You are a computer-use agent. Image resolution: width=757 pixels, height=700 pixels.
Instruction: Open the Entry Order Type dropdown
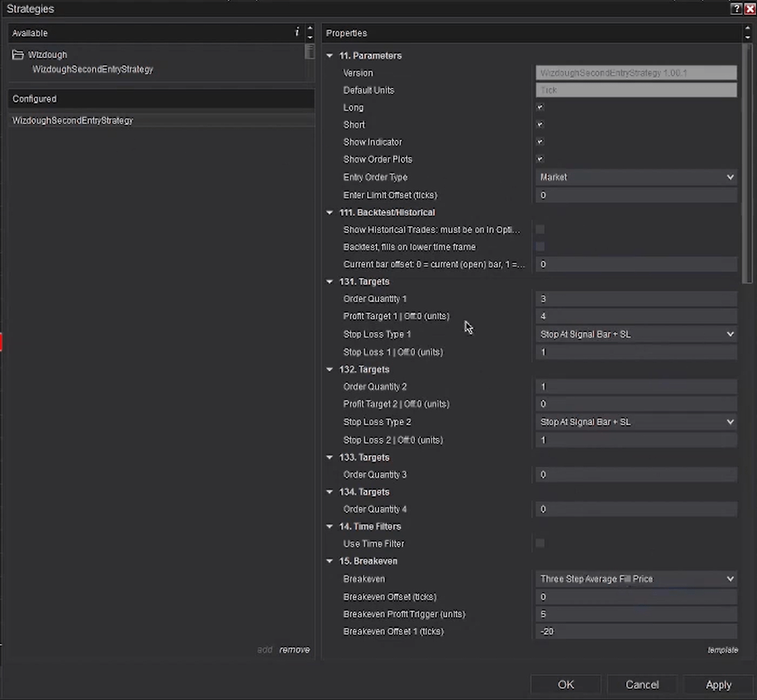click(636, 177)
